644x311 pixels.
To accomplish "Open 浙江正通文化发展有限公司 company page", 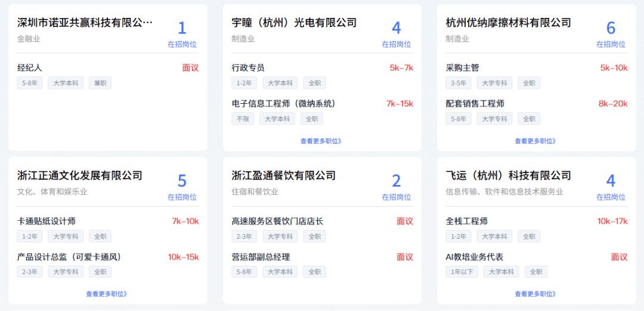I will coord(80,175).
